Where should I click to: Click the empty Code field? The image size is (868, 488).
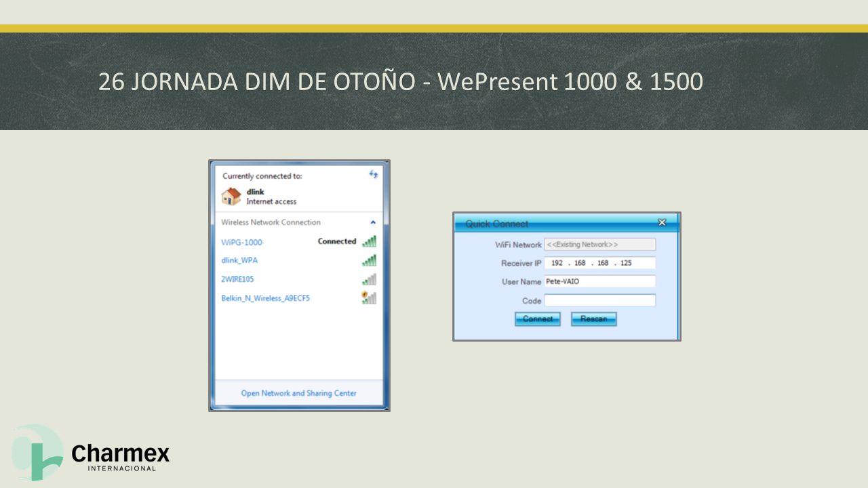[600, 300]
